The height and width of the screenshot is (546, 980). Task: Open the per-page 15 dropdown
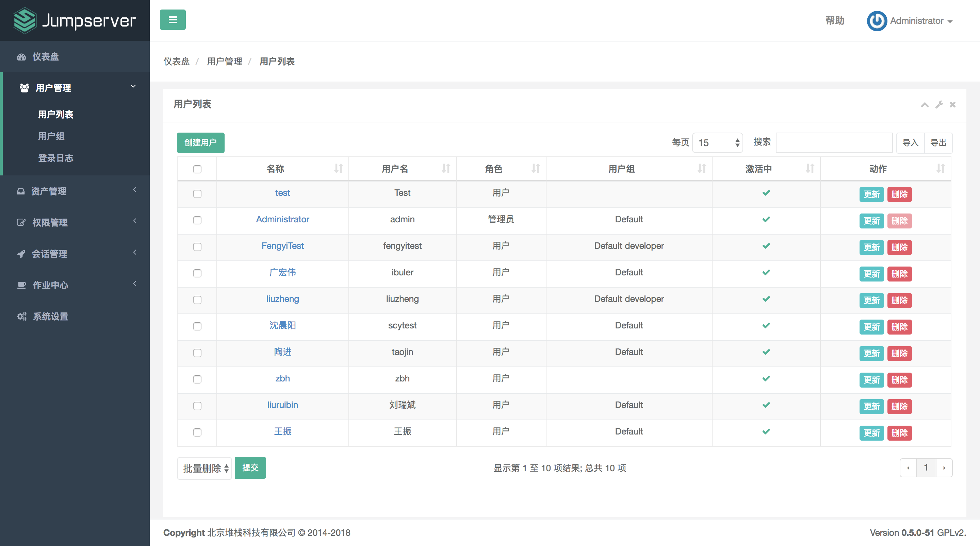[x=717, y=143]
